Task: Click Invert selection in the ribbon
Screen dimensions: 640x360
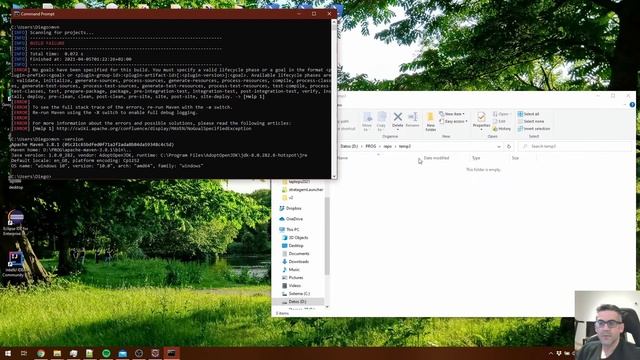Action: 534,129
